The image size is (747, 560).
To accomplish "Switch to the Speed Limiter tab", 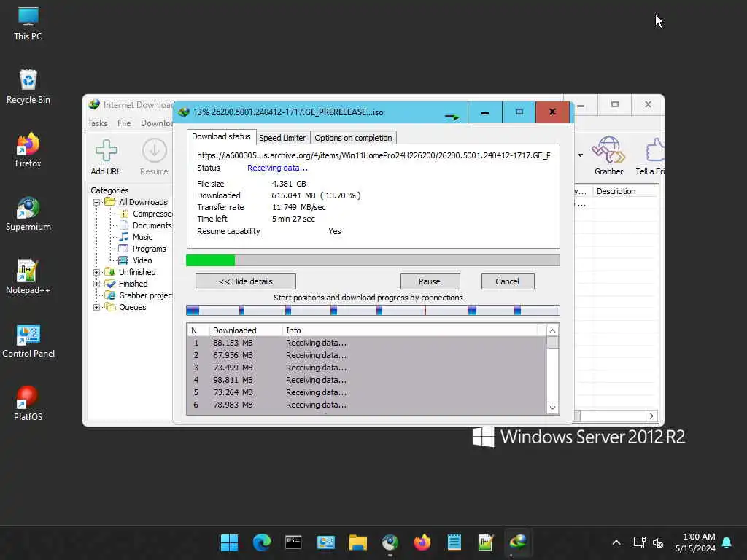I will coord(282,138).
